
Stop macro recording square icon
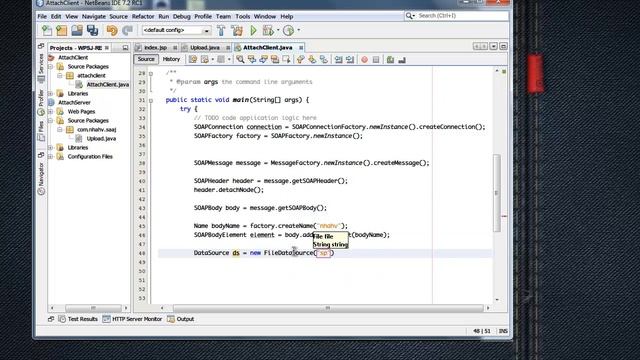pos(376,60)
